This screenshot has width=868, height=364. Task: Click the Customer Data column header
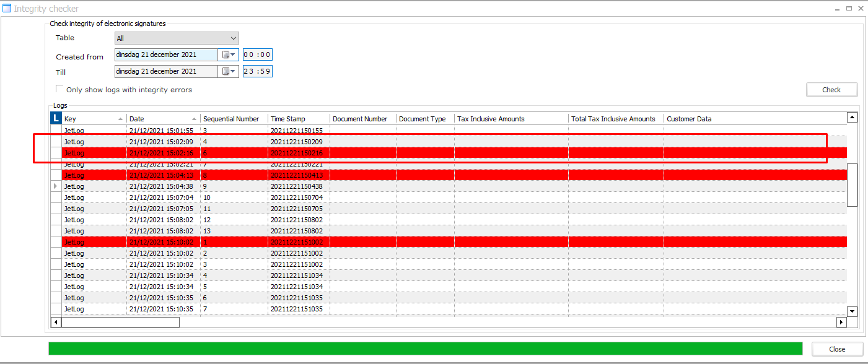coord(689,119)
